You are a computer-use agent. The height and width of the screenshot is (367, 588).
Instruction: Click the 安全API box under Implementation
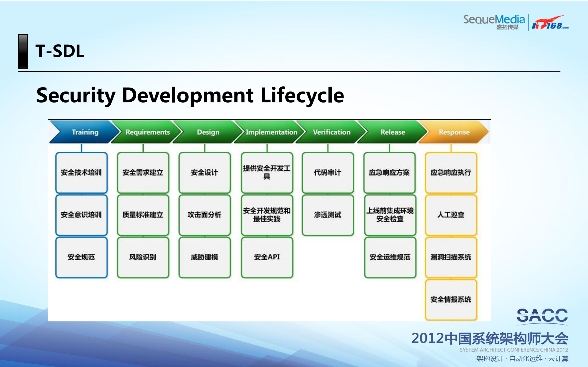267,257
